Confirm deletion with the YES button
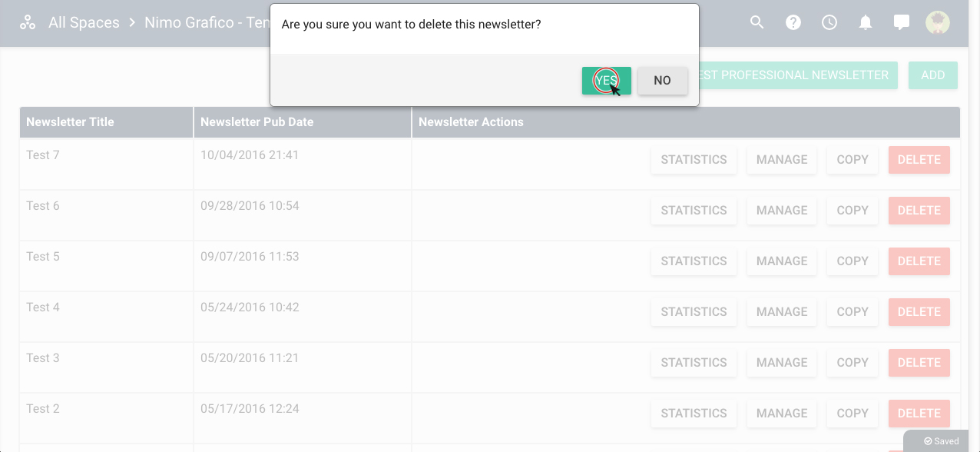Screen dimensions: 980x452 [x=607, y=81]
